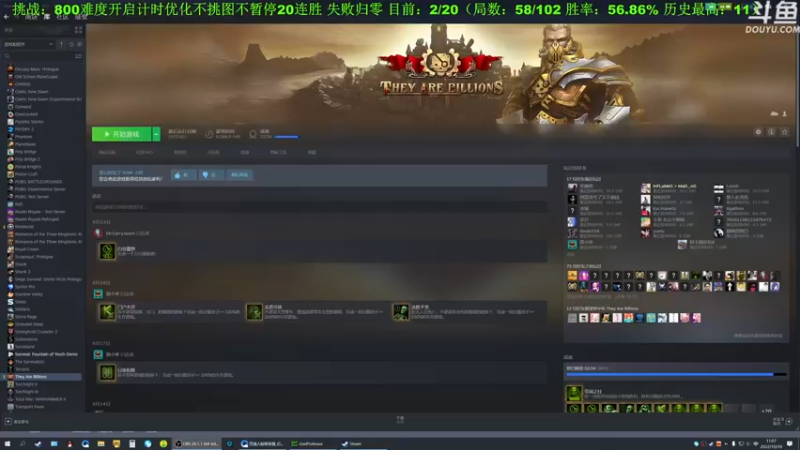Open the game info circle icon
Image resolution: width=800 pixels, height=450 pixels.
coord(771,132)
